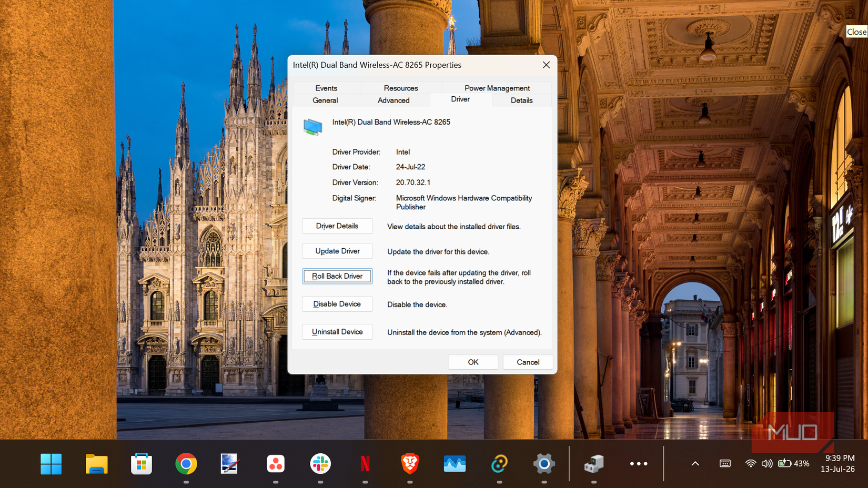Click Update Driver button
The image size is (868, 488).
(x=337, y=251)
